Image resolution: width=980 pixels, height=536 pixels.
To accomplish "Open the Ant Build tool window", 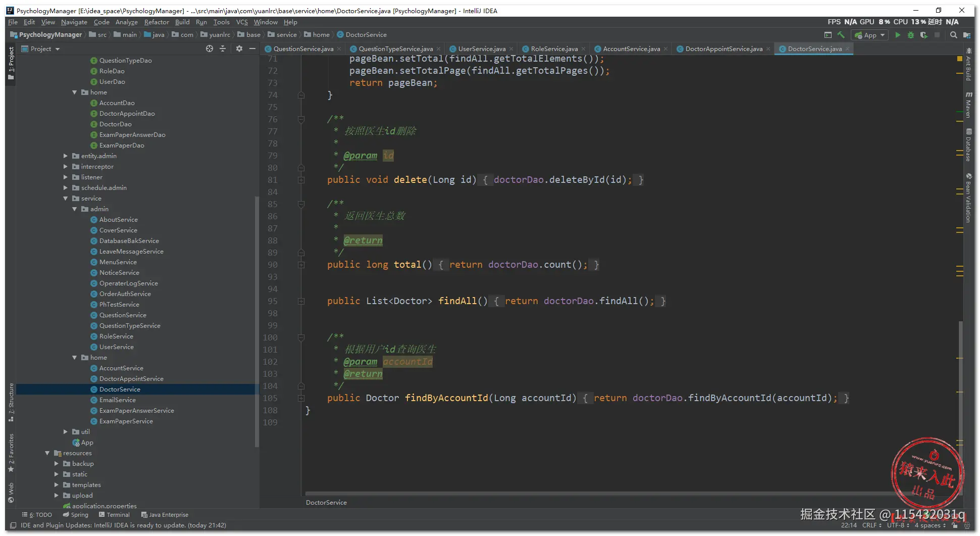I will pyautogui.click(x=968, y=64).
